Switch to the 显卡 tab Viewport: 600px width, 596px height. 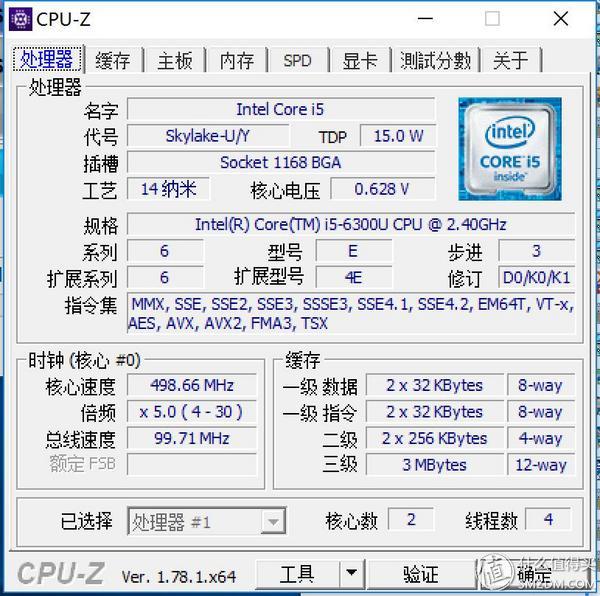click(x=360, y=60)
